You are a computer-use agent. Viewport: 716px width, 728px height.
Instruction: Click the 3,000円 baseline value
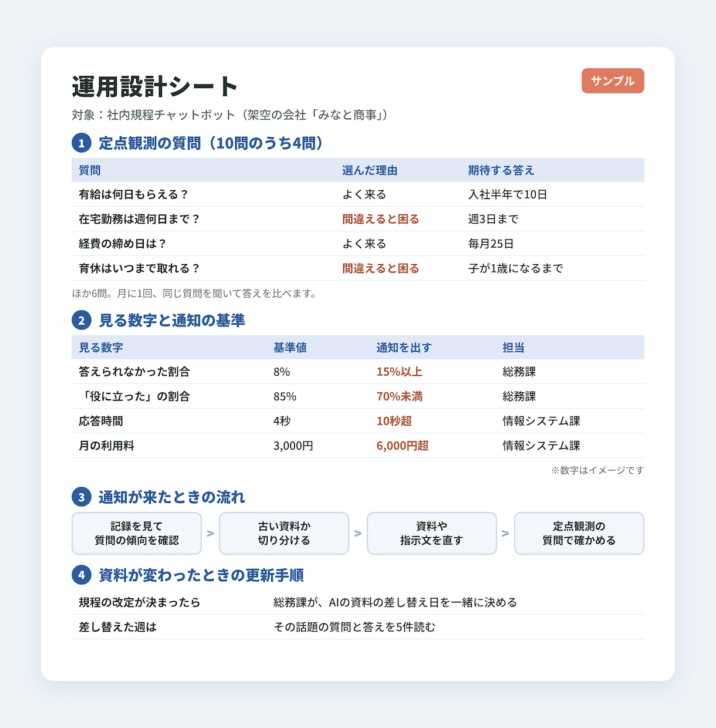[293, 446]
